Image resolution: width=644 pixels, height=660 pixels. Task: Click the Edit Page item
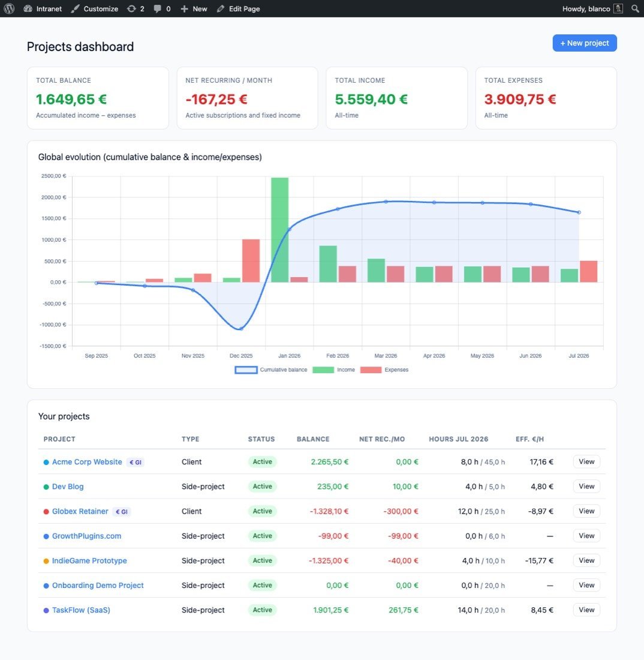239,8
